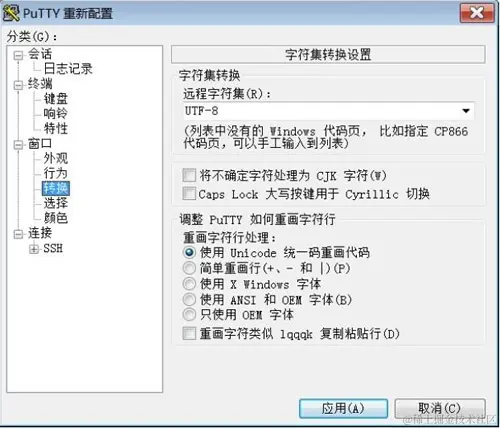
Task: Select 简单重画行 radio option
Action: click(189, 268)
